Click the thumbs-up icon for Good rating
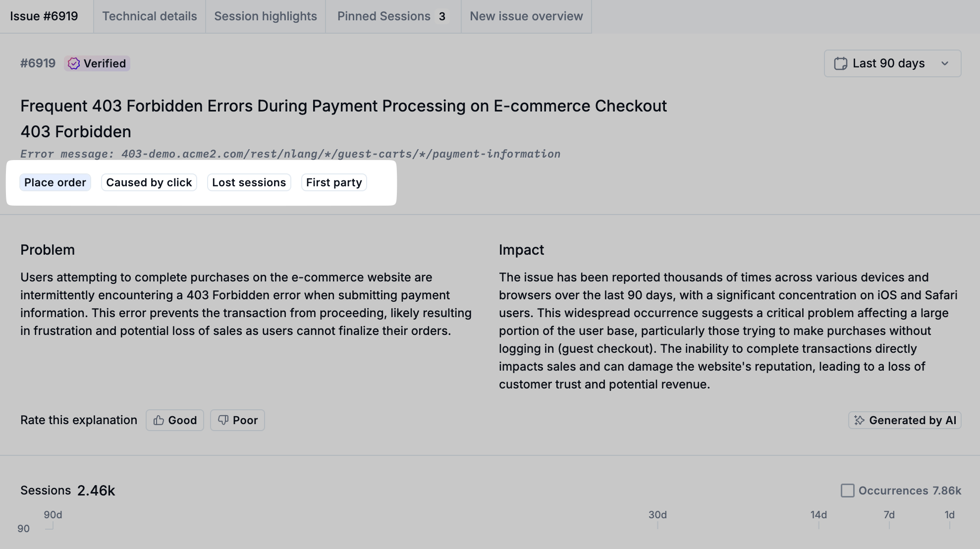The height and width of the screenshot is (549, 980). pyautogui.click(x=159, y=420)
